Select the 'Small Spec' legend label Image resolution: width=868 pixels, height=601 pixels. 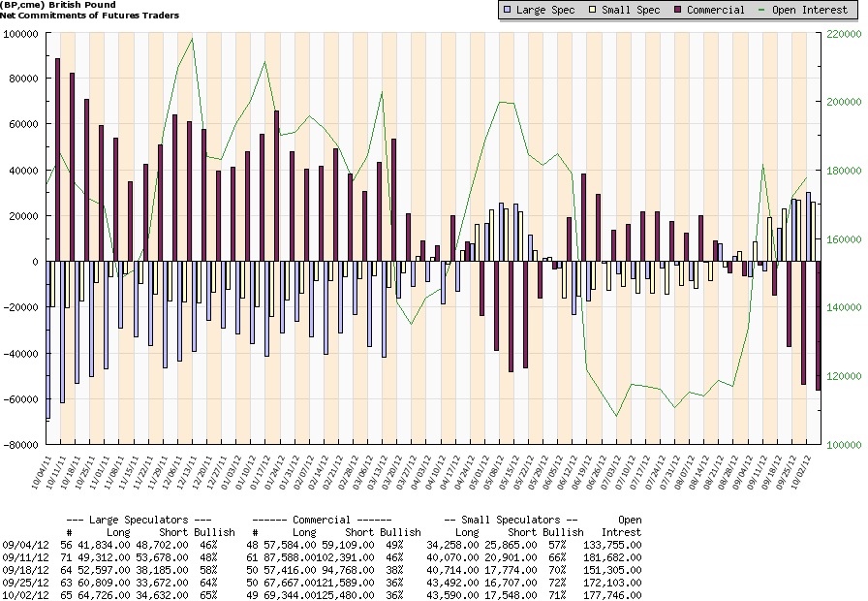tap(631, 10)
